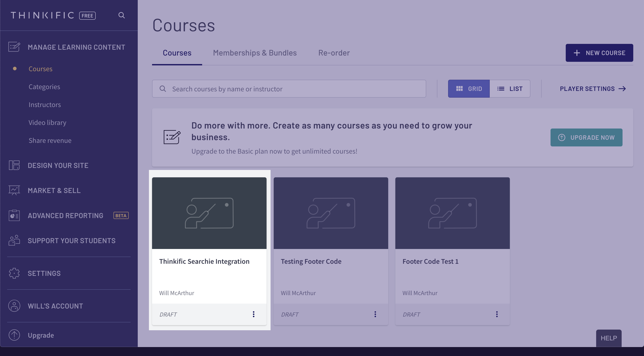
Task: Click the sidebar search magnifier icon
Action: (x=121, y=15)
